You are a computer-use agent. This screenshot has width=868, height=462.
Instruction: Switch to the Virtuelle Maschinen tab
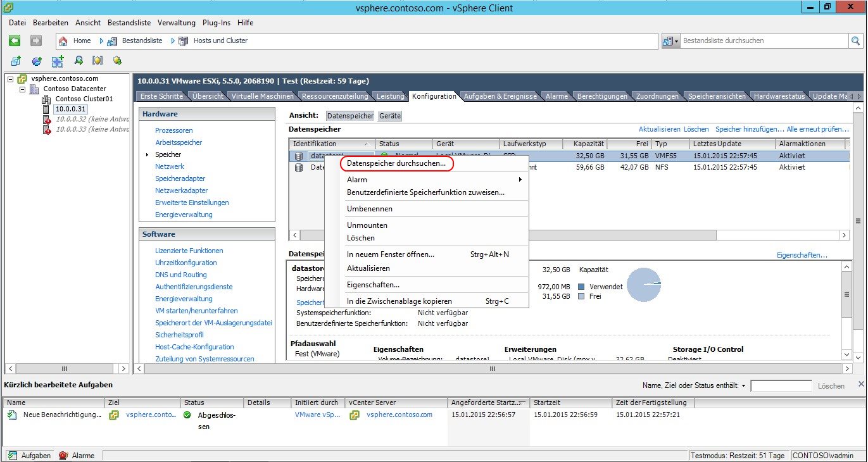point(263,96)
